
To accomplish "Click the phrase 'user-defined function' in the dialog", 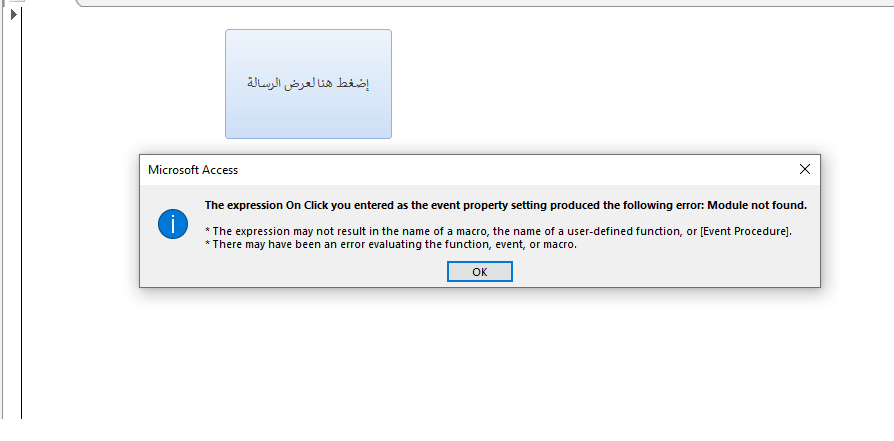I will click(x=624, y=232).
